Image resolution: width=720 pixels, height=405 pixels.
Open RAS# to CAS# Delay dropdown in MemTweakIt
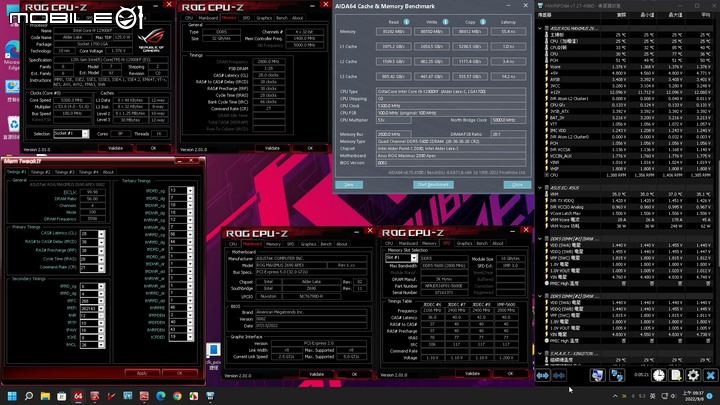pos(101,242)
